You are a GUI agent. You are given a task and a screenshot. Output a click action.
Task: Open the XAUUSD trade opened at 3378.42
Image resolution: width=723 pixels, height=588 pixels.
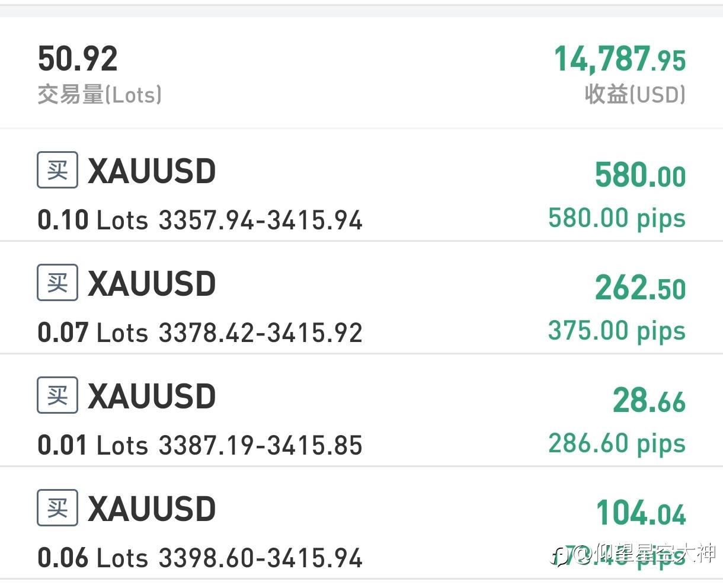click(361, 298)
